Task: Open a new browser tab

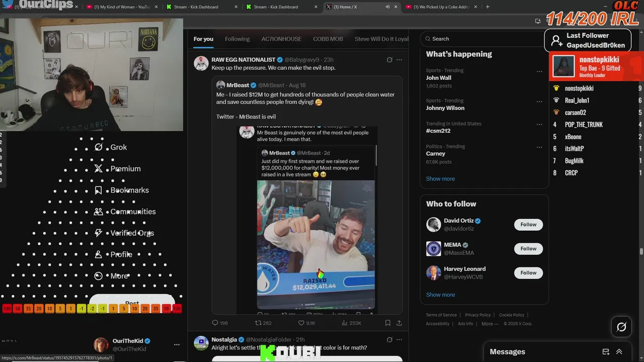Action: point(488,7)
